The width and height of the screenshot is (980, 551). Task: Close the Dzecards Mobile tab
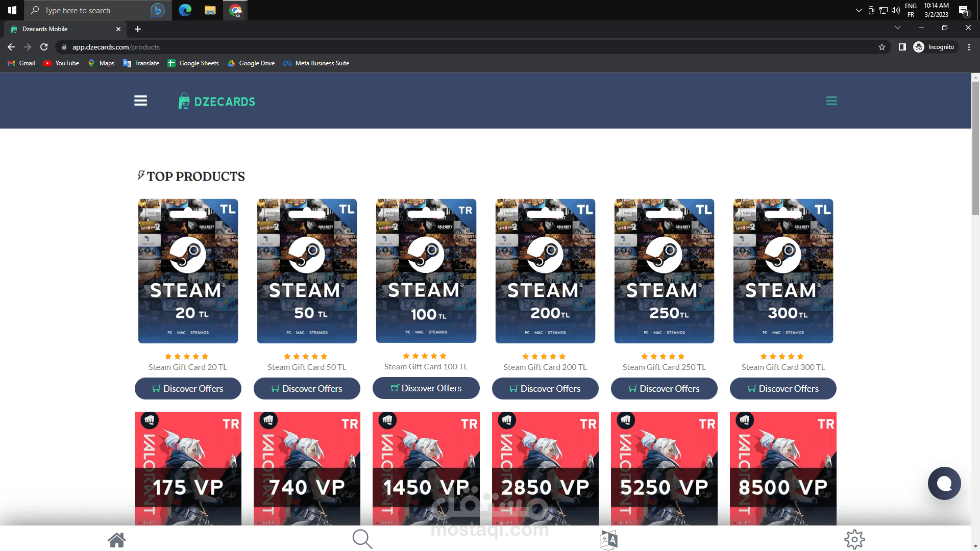[118, 29]
